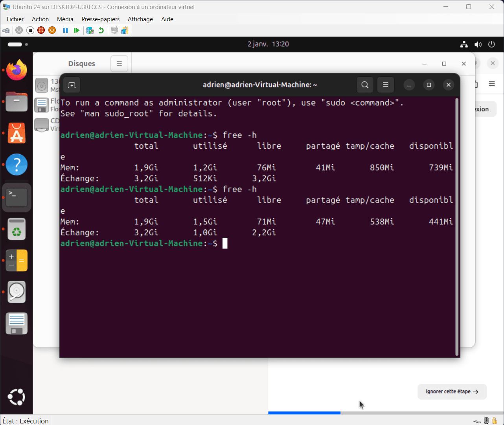This screenshot has width=504, height=425.
Task: Pause the virtual machine via the pause icon
Action: pos(65,30)
